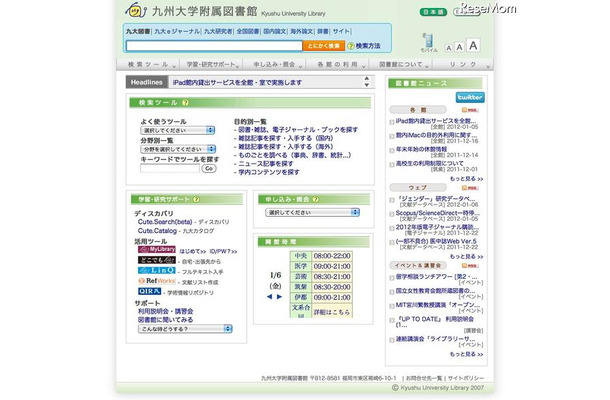
Task: Open the MyLibrary banner
Action: (157, 249)
